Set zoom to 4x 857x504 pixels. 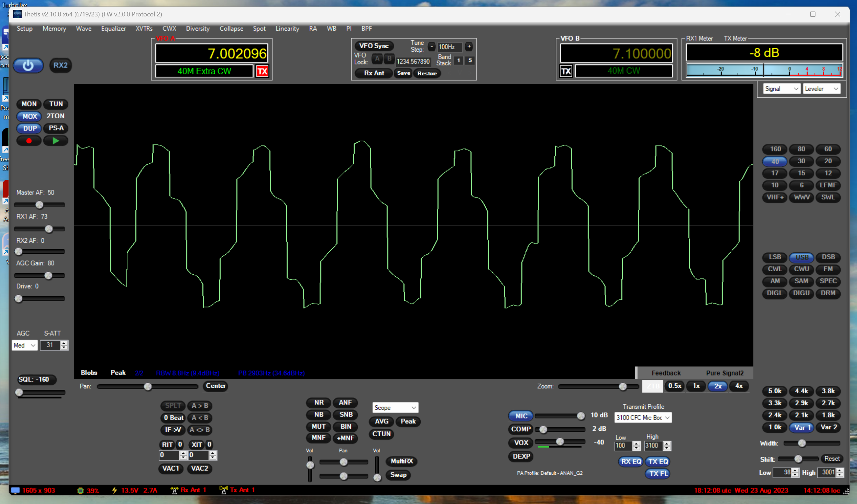pos(739,386)
